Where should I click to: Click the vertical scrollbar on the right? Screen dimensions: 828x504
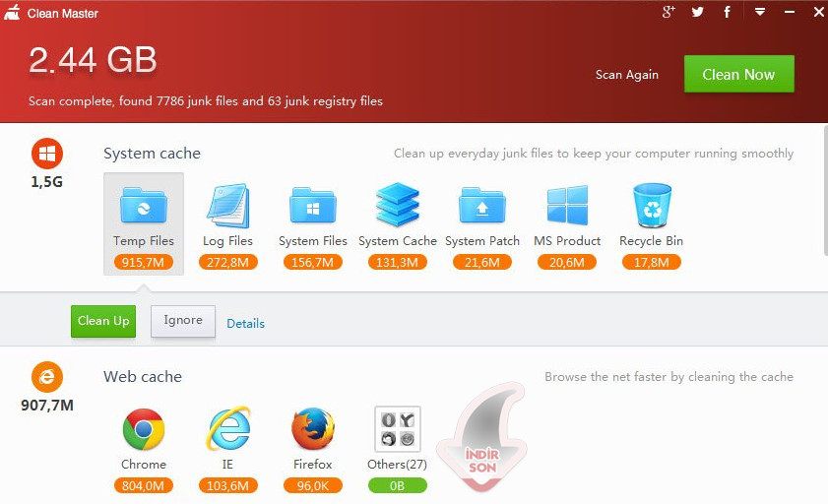825,190
